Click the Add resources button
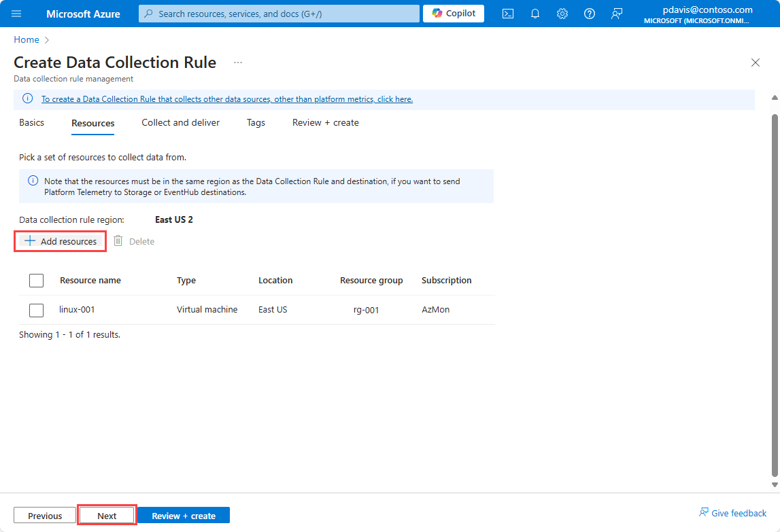780x532 pixels. (61, 241)
